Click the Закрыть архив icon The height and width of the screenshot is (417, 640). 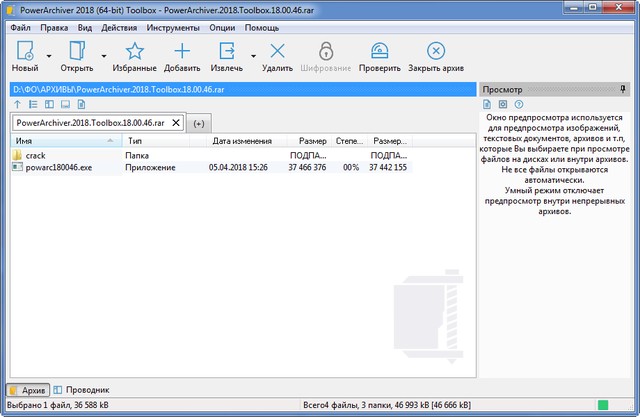click(436, 51)
